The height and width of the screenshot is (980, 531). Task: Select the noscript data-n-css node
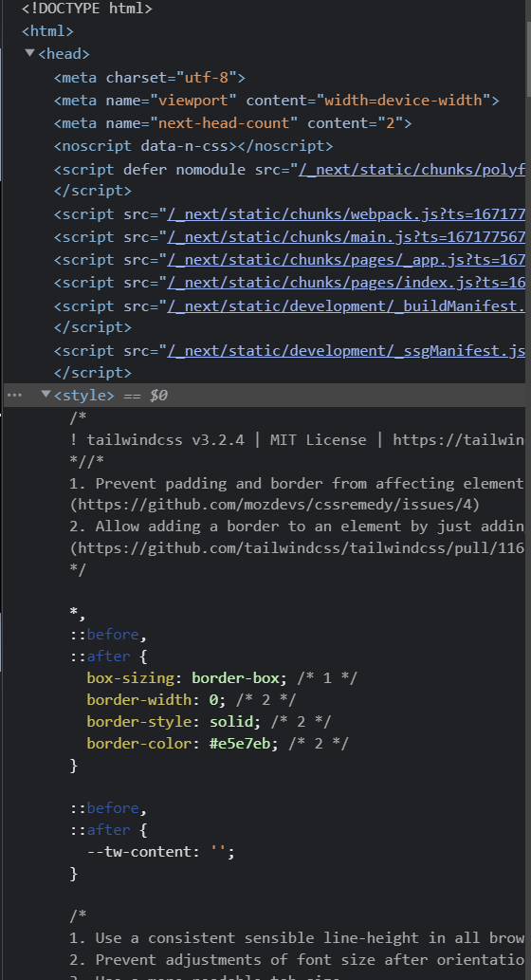(193, 146)
